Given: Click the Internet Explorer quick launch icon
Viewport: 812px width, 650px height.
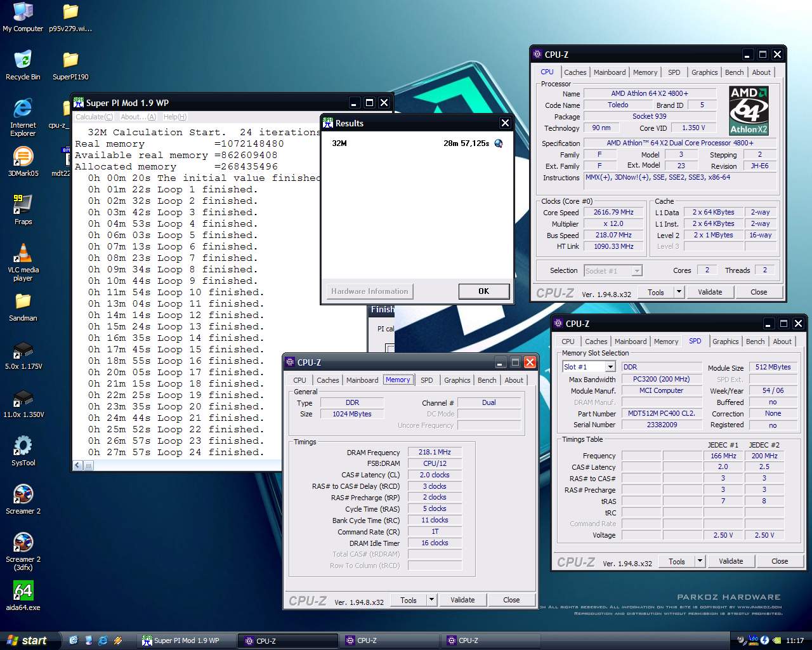Looking at the screenshot, I should point(103,640).
